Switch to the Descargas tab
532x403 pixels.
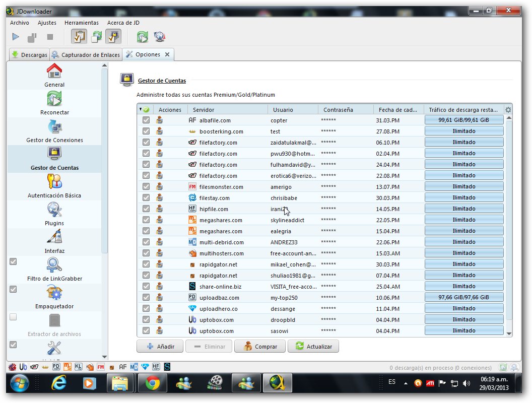tap(30, 54)
